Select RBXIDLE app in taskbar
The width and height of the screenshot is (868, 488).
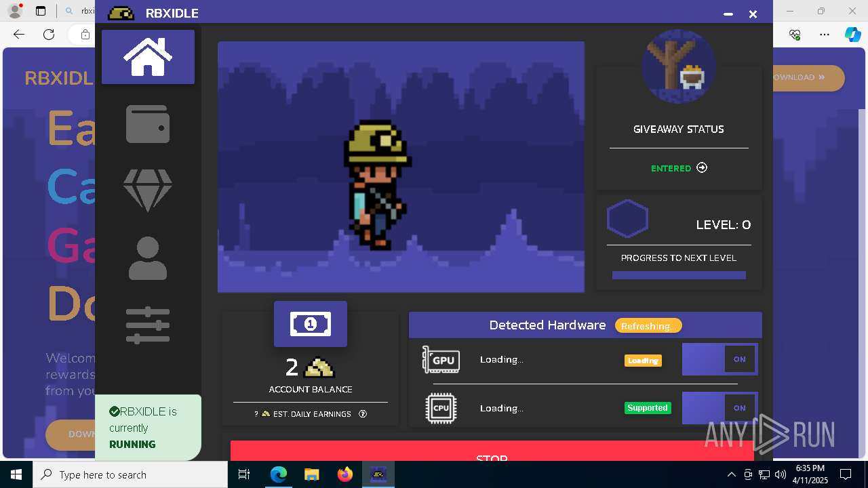coord(378,474)
